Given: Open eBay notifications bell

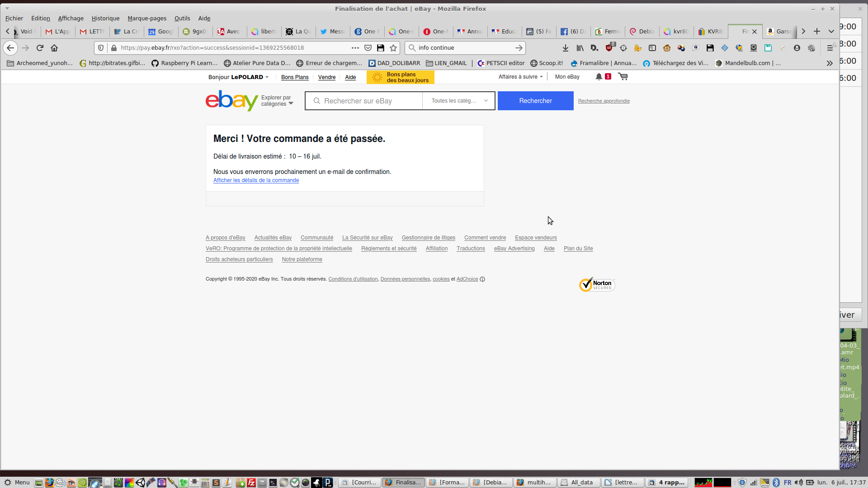Looking at the screenshot, I should pyautogui.click(x=599, y=76).
